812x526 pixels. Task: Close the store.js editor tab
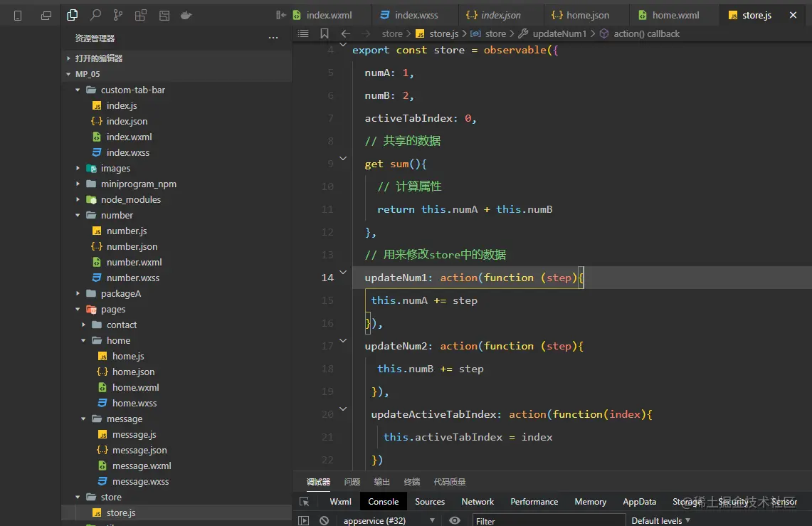click(793, 15)
